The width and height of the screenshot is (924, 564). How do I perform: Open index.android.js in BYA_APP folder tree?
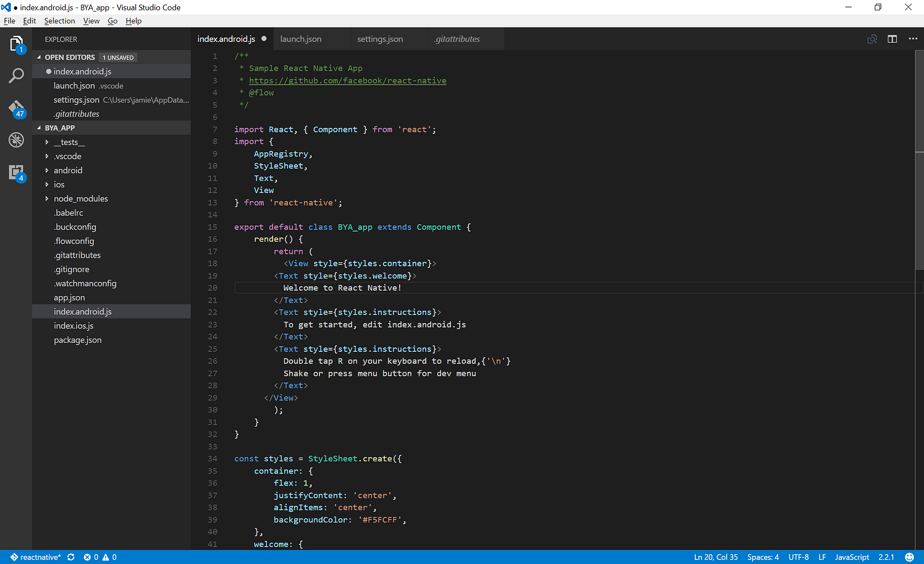[x=111, y=311]
